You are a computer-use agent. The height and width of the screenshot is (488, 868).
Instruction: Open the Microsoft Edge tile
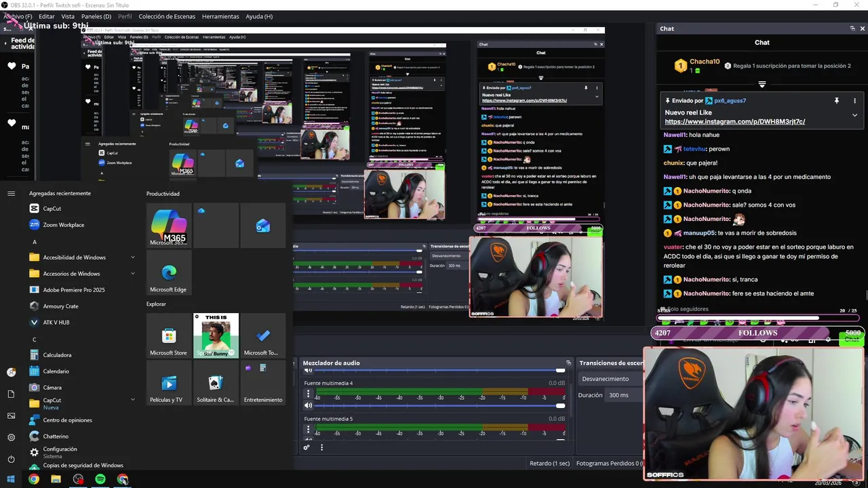[x=169, y=272]
